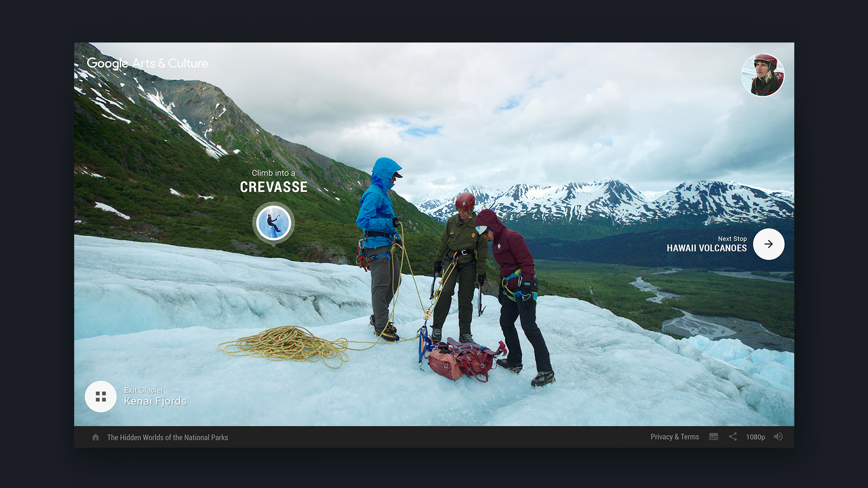Toggle closed captions subtitles icon
The width and height of the screenshot is (868, 488).
click(x=713, y=437)
